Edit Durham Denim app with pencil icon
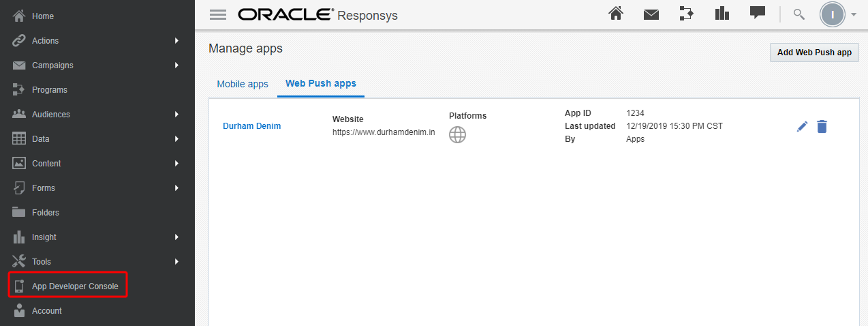The width and height of the screenshot is (868, 326). pyautogui.click(x=802, y=126)
